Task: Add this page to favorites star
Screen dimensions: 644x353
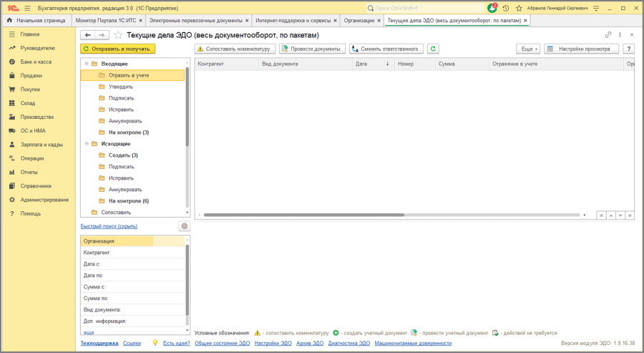Action: (x=118, y=35)
